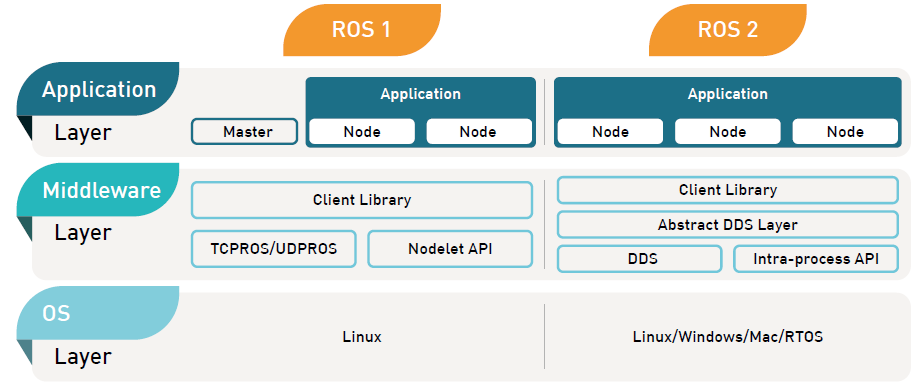The image size is (915, 390).
Task: Click the Application title in ROS 1 block
Action: (x=420, y=93)
